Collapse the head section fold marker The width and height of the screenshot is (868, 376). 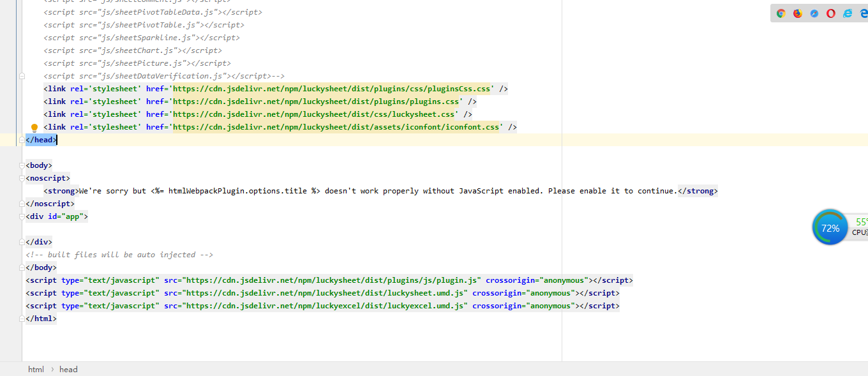point(22,140)
